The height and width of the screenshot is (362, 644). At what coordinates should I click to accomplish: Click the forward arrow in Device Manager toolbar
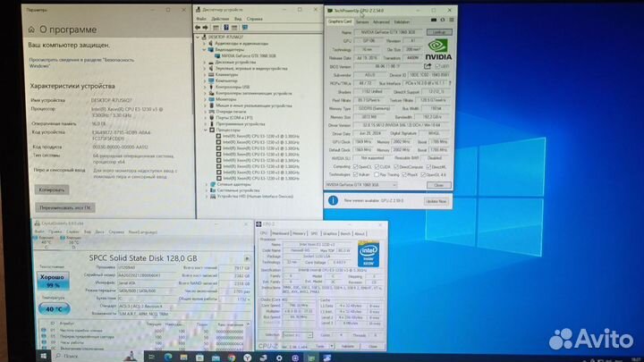point(205,28)
